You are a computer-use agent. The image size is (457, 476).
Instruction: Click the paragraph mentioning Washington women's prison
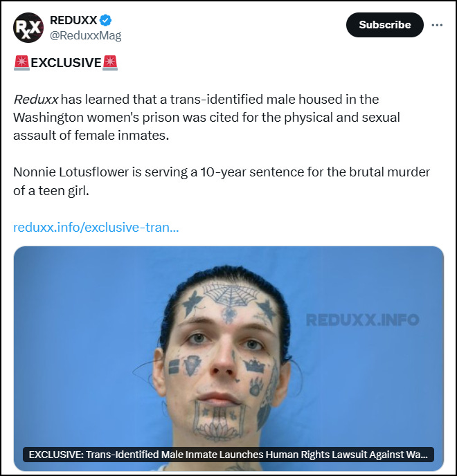[206, 117]
